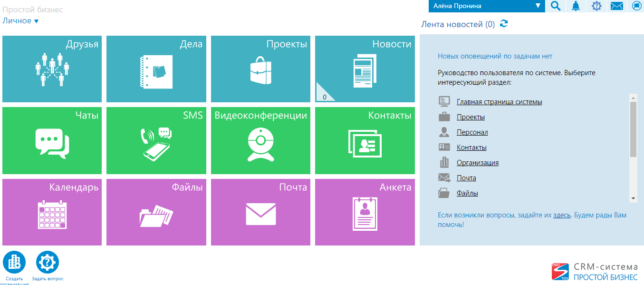Click the mail icon beside Почта guide link

[444, 177]
